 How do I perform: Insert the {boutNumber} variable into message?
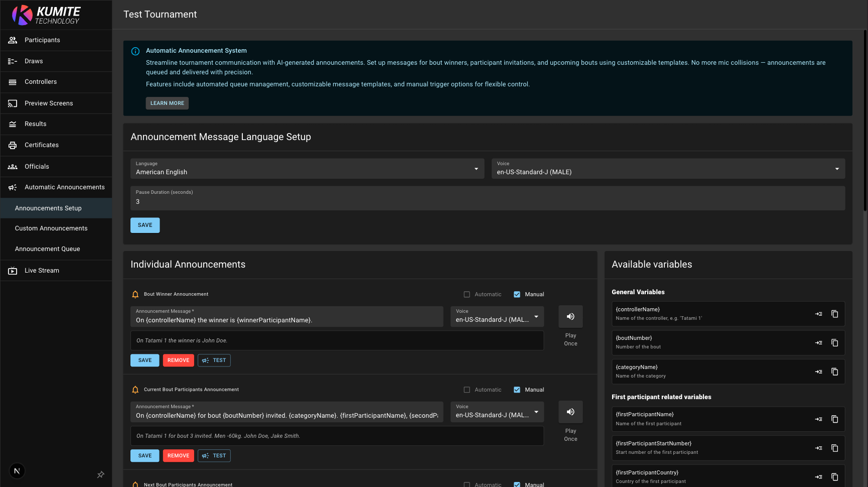(818, 343)
